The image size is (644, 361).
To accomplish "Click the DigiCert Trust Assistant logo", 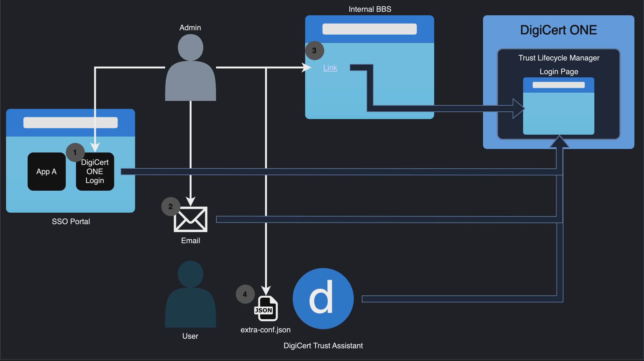I will (323, 299).
